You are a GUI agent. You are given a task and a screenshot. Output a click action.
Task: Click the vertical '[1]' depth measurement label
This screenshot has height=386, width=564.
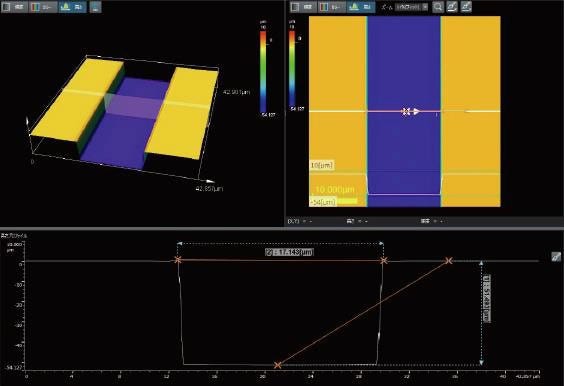[x=486, y=299]
